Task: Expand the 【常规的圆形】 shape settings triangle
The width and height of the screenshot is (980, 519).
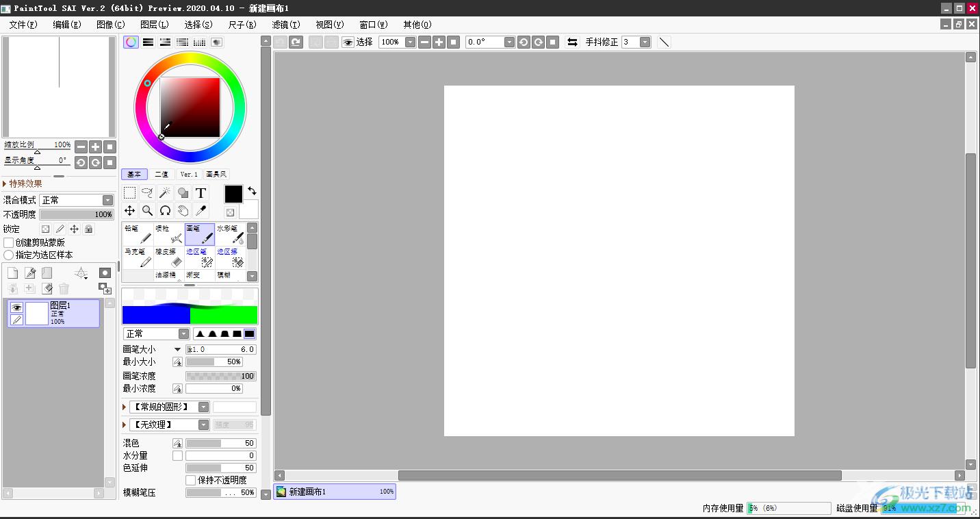Action: (125, 407)
